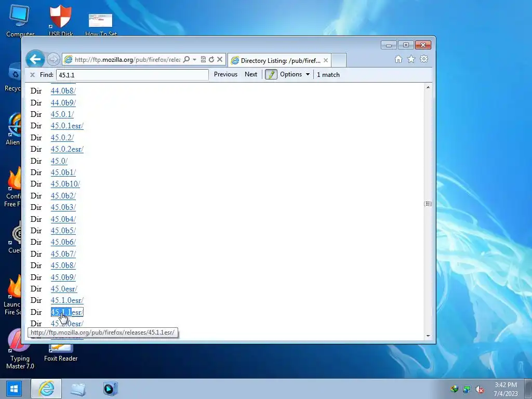The height and width of the screenshot is (399, 532).
Task: Toggle compatibility view icon in address bar
Action: pyautogui.click(x=203, y=59)
